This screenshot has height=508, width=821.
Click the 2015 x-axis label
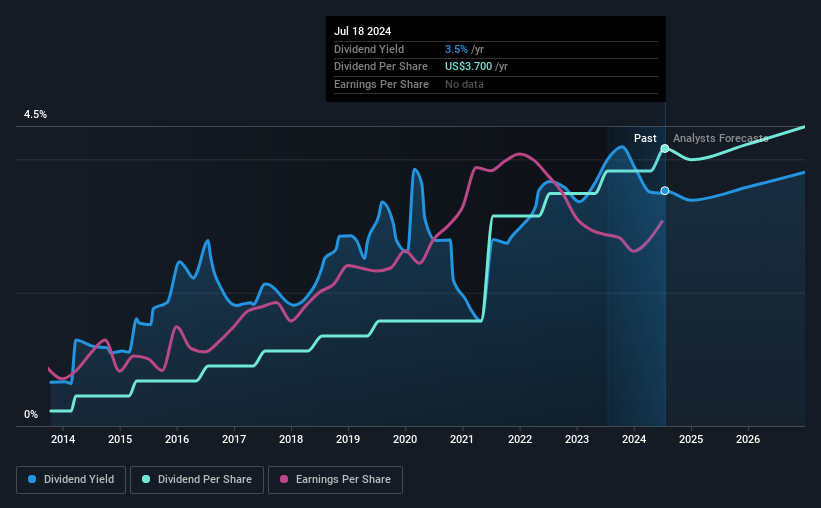coord(120,439)
